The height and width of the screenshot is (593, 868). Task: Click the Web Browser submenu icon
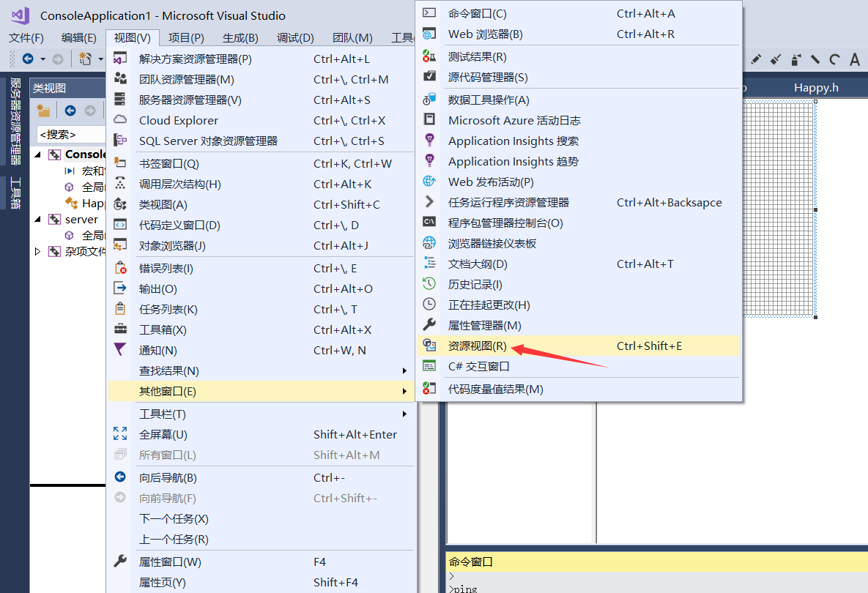pyautogui.click(x=429, y=34)
